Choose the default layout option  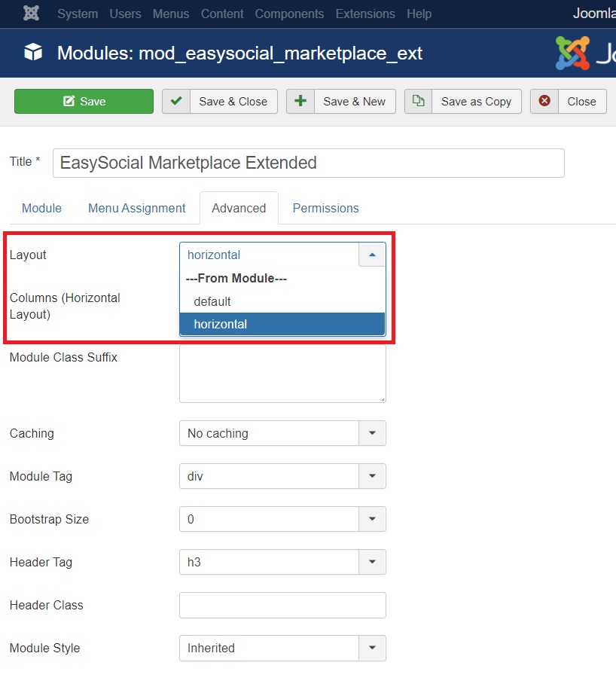tap(212, 301)
